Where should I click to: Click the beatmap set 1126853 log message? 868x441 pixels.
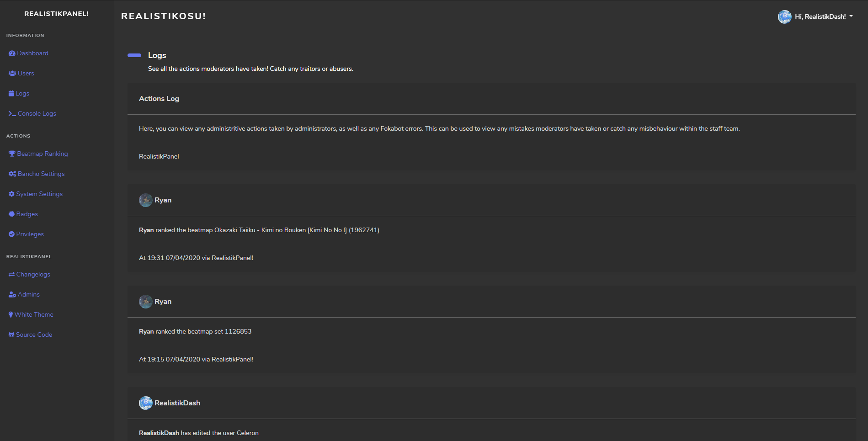195,332
